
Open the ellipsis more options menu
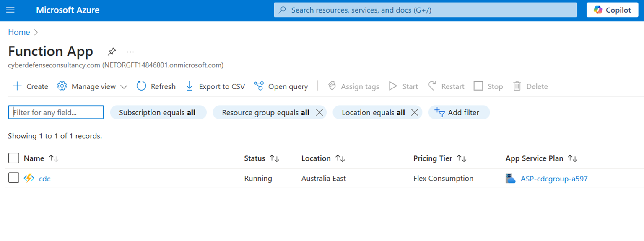[130, 52]
